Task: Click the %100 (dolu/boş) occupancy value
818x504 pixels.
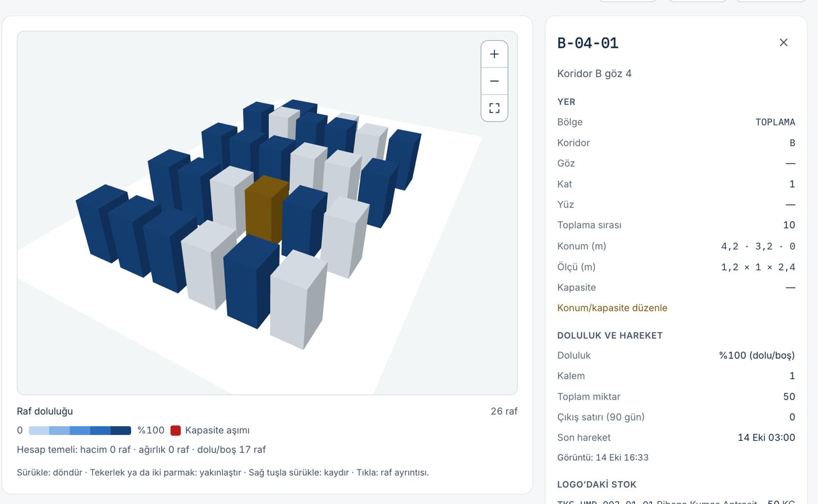Action: point(757,355)
